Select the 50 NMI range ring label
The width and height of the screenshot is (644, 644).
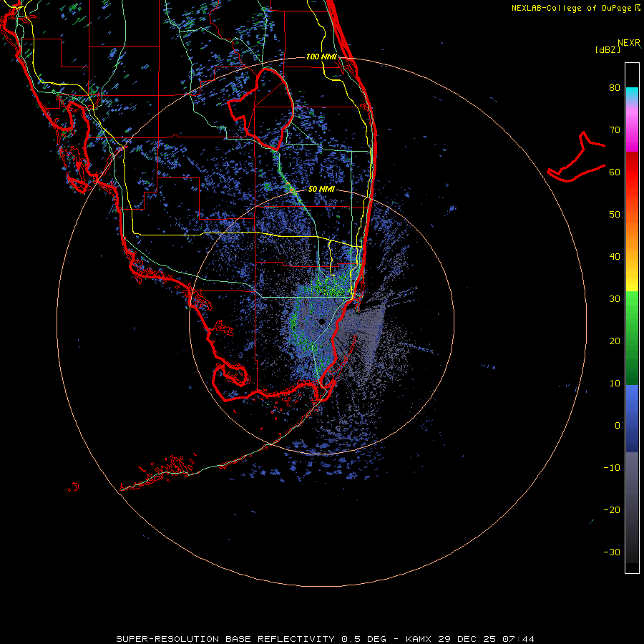(x=321, y=189)
